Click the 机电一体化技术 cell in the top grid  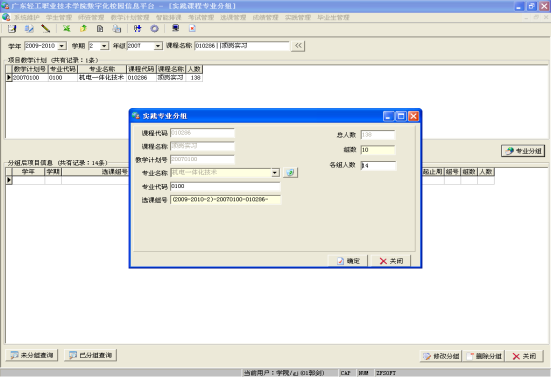click(x=102, y=77)
